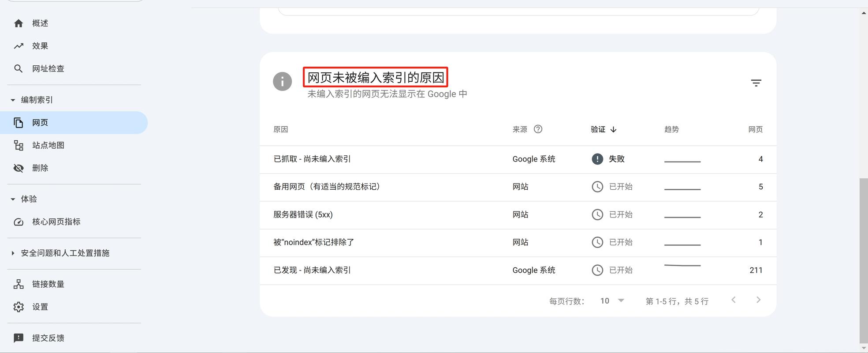Image resolution: width=868 pixels, height=353 pixels.
Task: Open the 设置 settings gear icon
Action: pos(19,307)
